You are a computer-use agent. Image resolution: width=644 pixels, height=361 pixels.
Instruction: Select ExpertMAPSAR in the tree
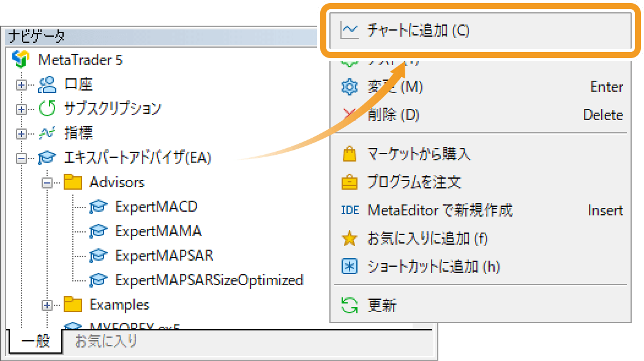[164, 255]
